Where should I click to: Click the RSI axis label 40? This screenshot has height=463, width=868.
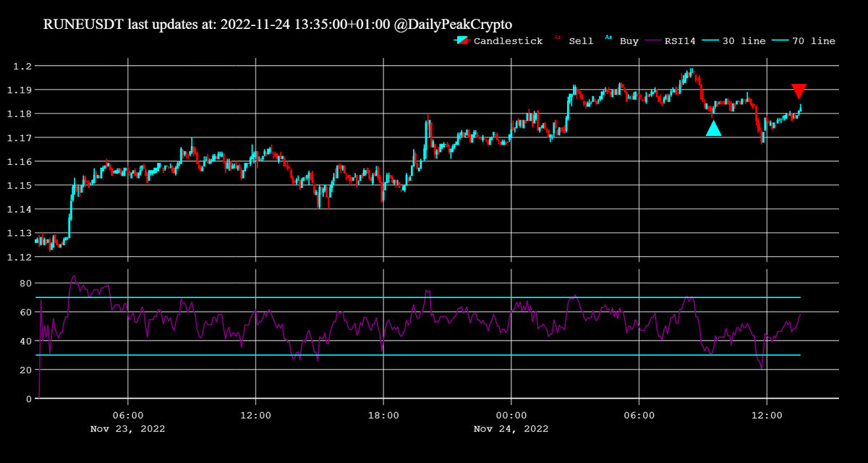(25, 341)
